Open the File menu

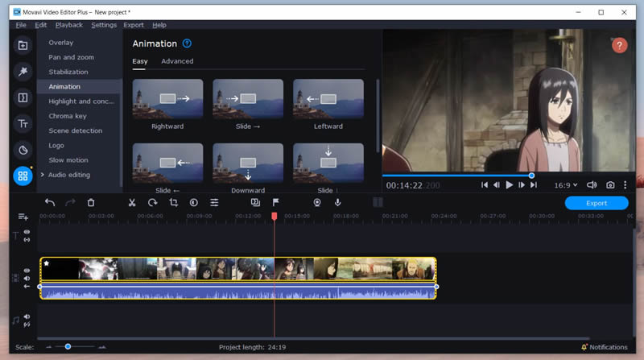(x=21, y=25)
